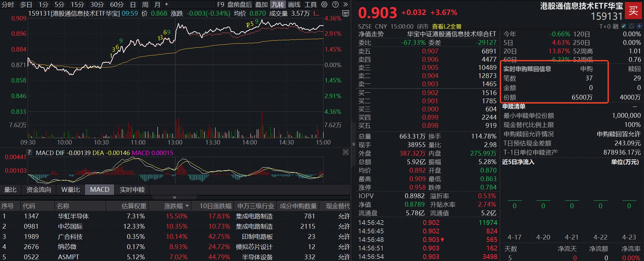Image resolution: width=644 pixels, height=261 pixels.
Task: Close the MACD indicator panel
Action: tap(345, 152)
